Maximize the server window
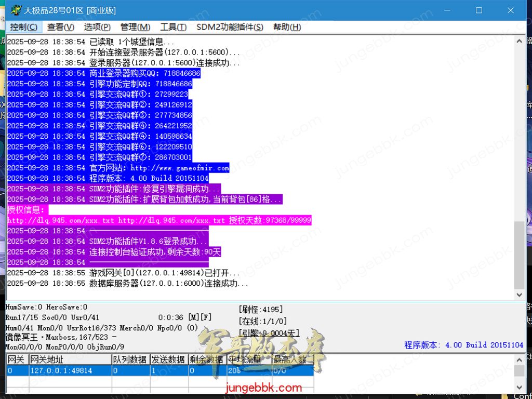The height and width of the screenshot is (399, 532). click(479, 10)
